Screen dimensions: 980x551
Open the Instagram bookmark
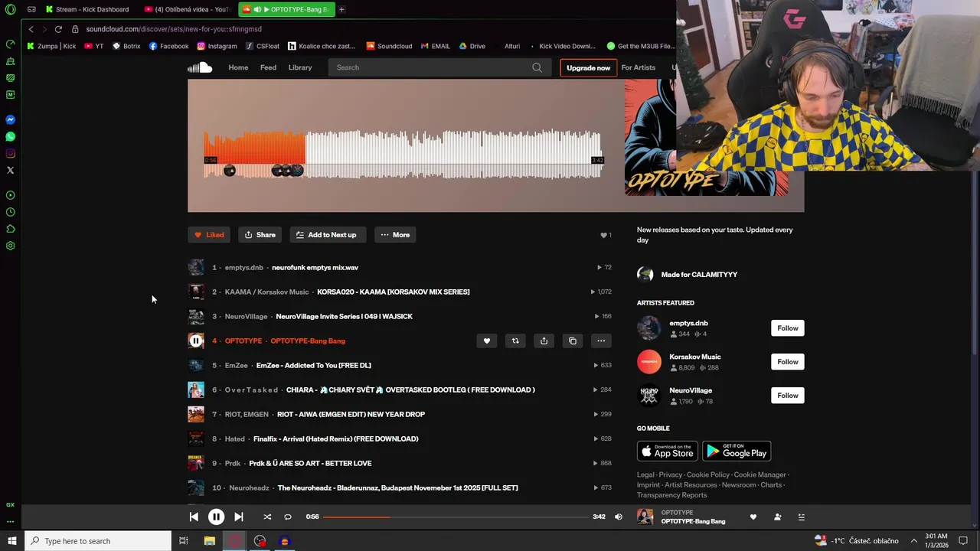[x=217, y=46]
